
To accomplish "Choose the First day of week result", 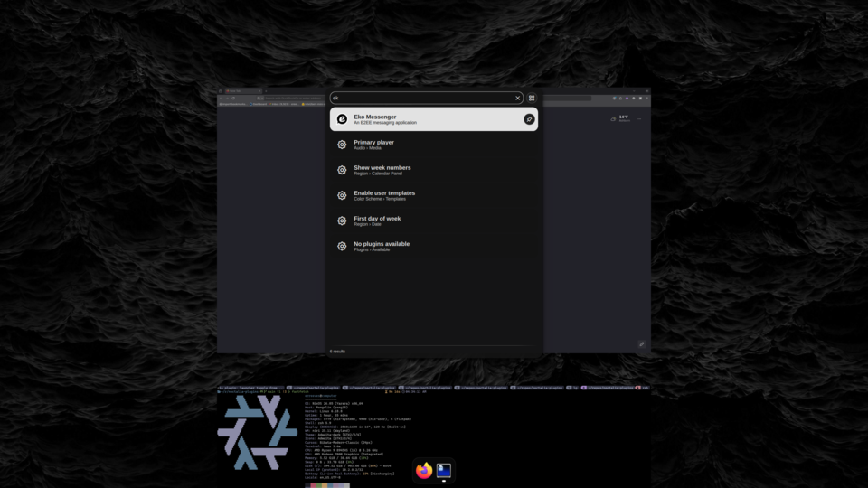I will point(433,221).
